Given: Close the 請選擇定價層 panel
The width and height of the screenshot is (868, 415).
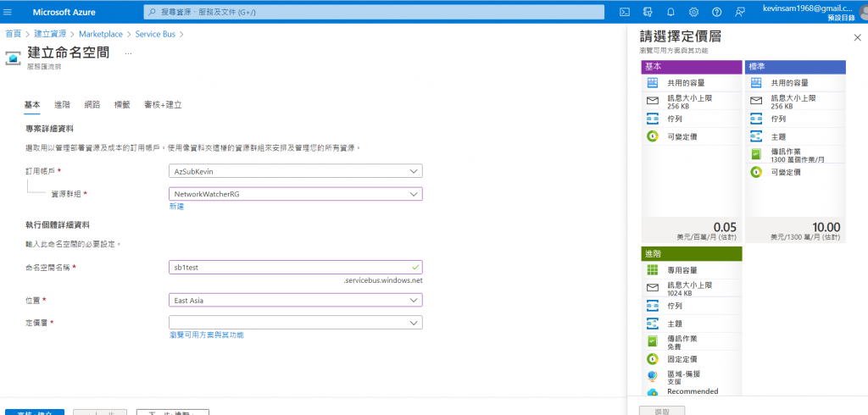Looking at the screenshot, I should pos(857,37).
